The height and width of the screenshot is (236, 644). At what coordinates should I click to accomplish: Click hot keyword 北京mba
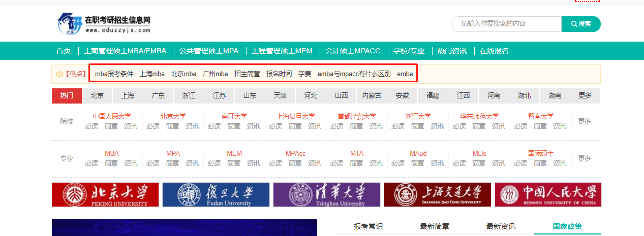[183, 74]
